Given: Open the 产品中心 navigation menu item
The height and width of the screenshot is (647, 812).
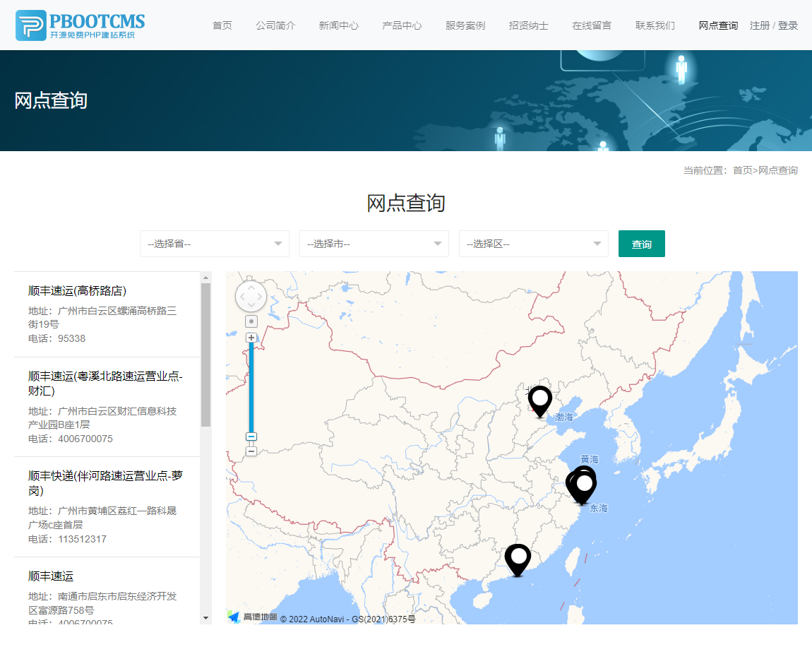Looking at the screenshot, I should 402,25.
